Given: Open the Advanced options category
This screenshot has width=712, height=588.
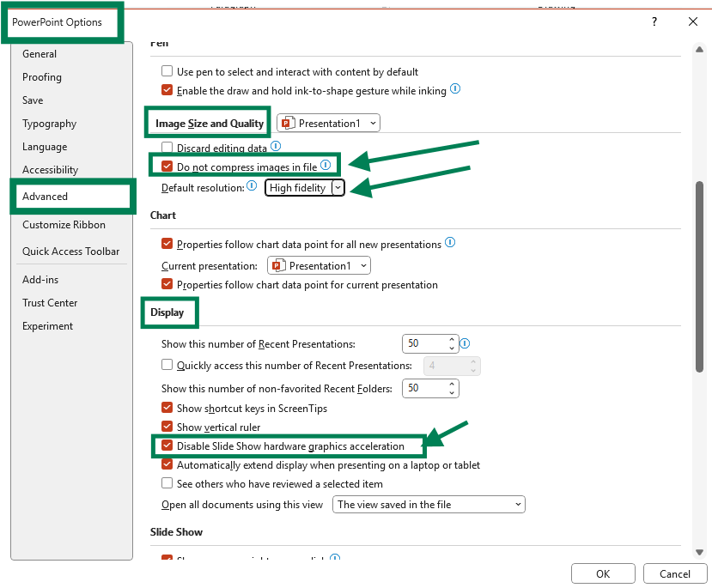Looking at the screenshot, I should click(x=45, y=197).
